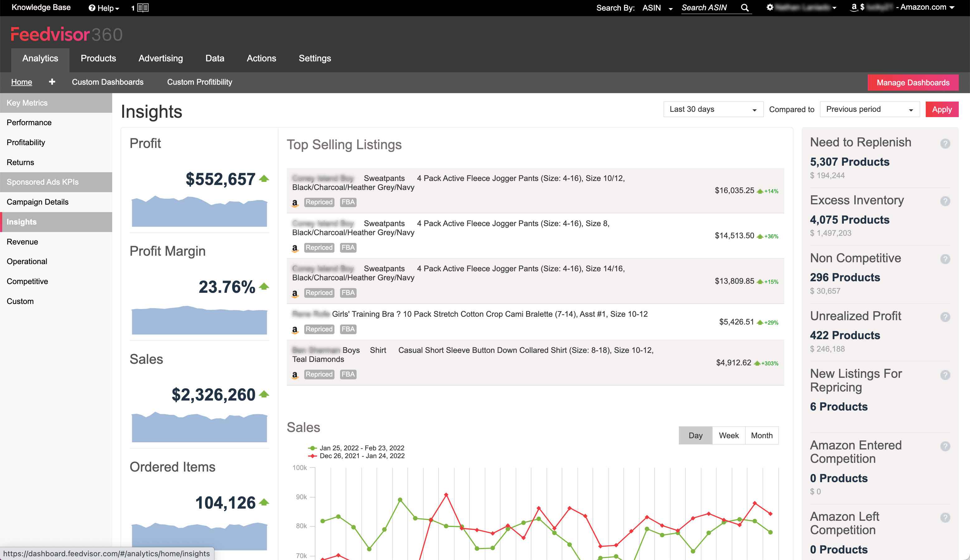Viewport: 970px width, 560px height.
Task: Switch to the Advertising tab
Action: [161, 59]
